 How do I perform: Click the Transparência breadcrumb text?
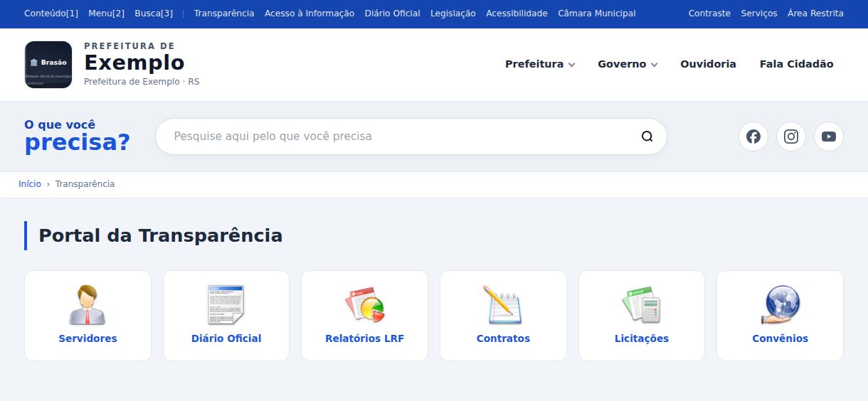[x=85, y=184]
